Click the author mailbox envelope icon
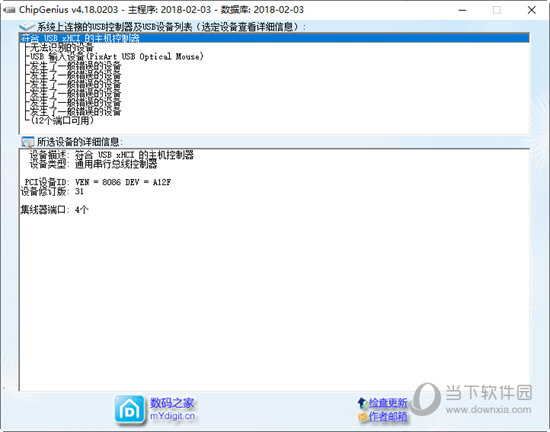This screenshot has height=432, width=550. coord(363,417)
